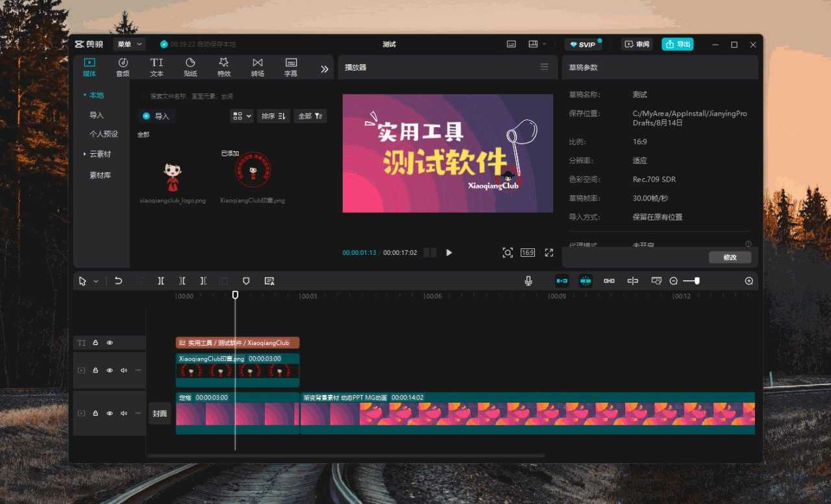Lock the XiaoqiangClub印章 track
831x504 pixels.
pyautogui.click(x=95, y=370)
